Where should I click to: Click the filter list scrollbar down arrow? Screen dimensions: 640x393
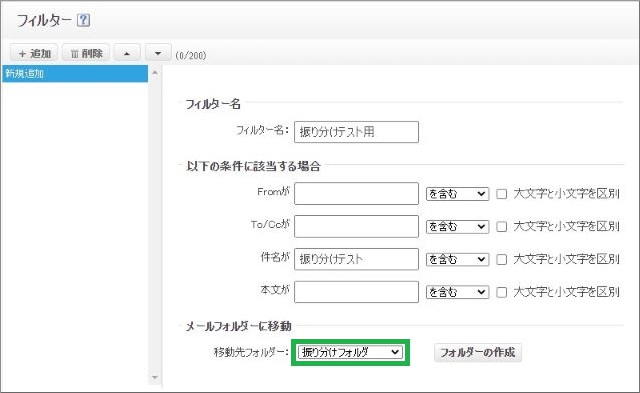pyautogui.click(x=155, y=377)
